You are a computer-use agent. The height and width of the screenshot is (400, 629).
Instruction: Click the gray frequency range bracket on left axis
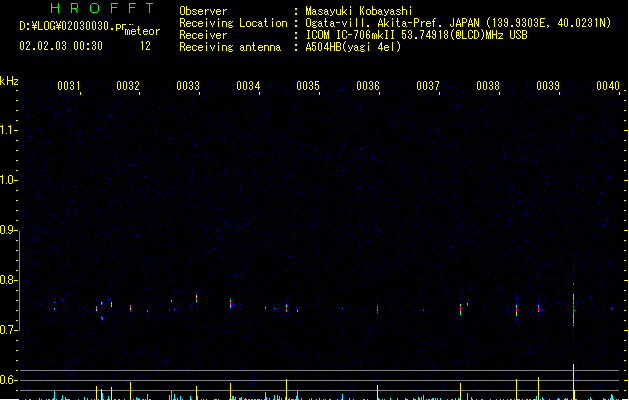[x=19, y=281]
